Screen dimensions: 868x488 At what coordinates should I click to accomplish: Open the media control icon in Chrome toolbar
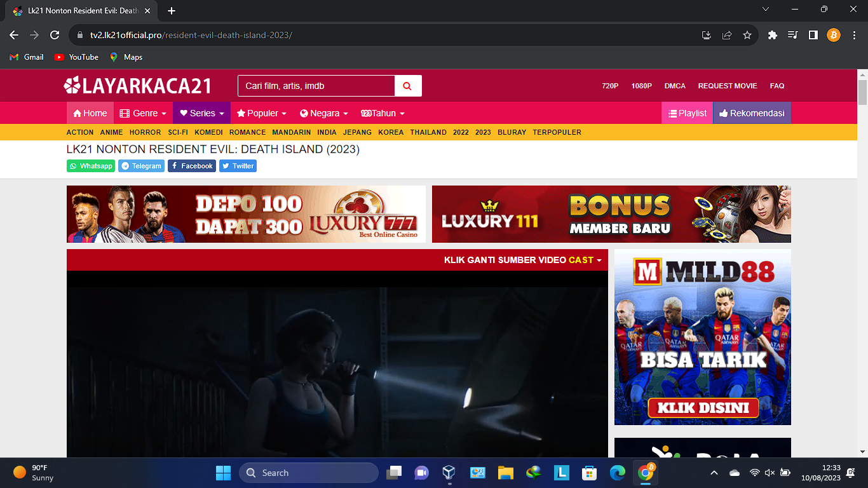tap(792, 35)
